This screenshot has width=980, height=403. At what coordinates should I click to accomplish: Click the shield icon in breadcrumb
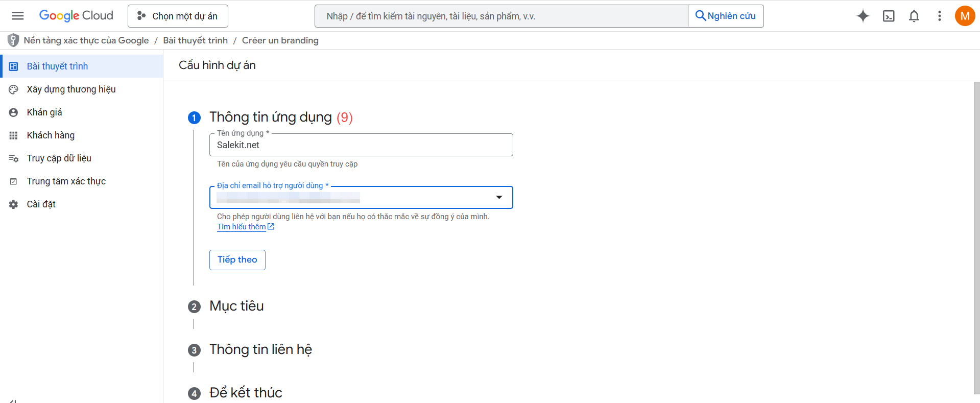coord(13,40)
